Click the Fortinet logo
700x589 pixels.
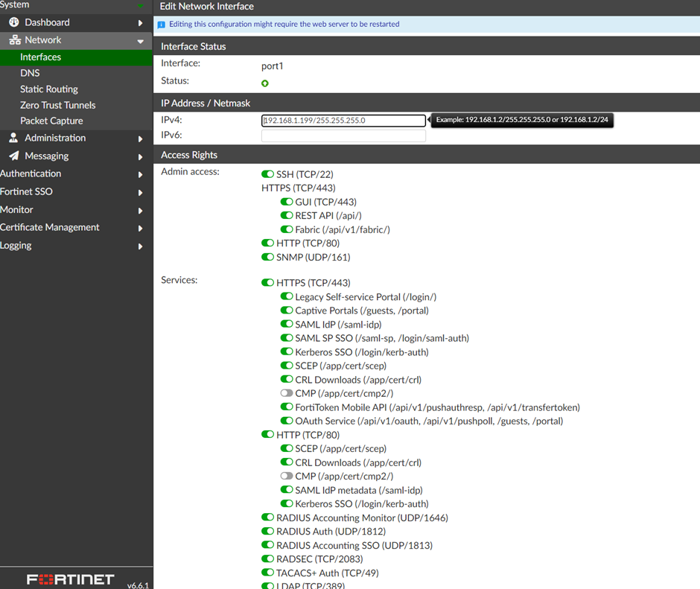pos(71,579)
